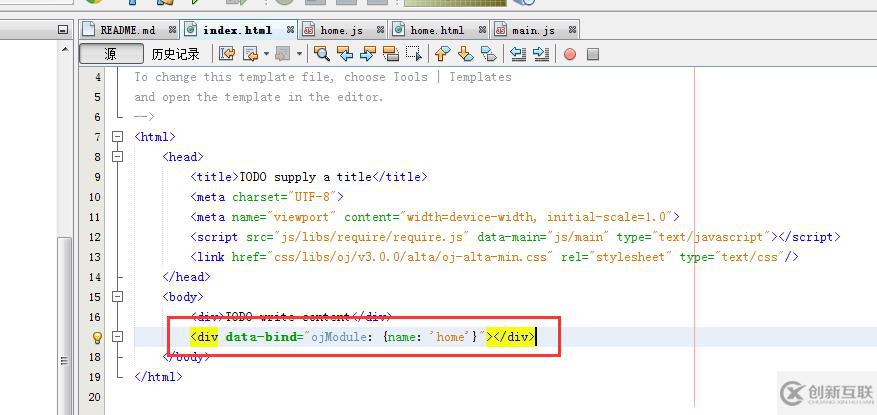877x415 pixels.
Task: Open the home.html tab
Action: 437,30
